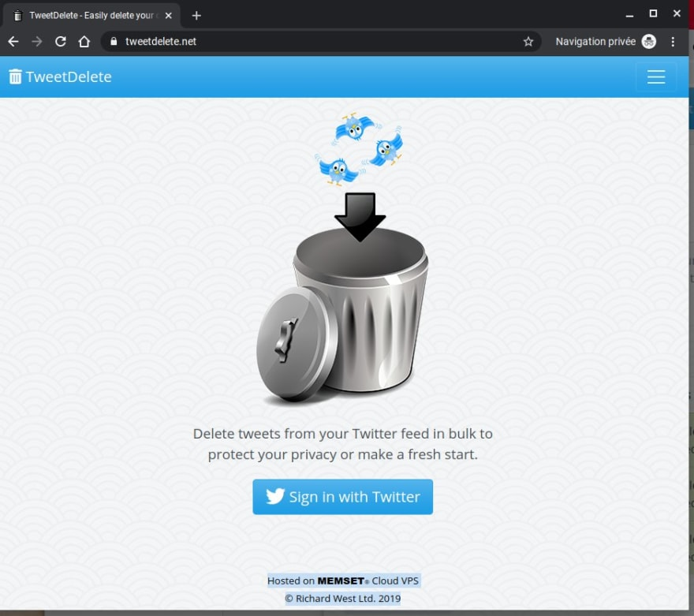Click the Richard West Ltd. 2019 text
Image resolution: width=694 pixels, height=616 pixels.
coord(343,599)
